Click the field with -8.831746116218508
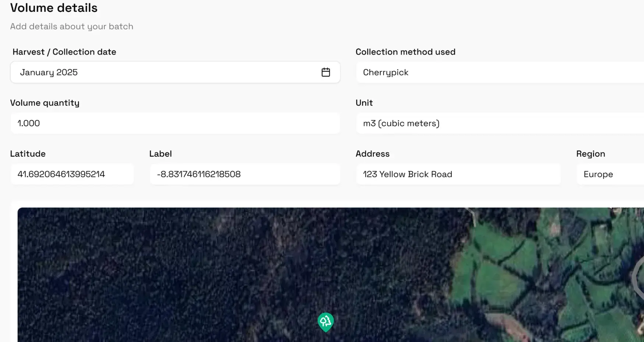This screenshot has height=342, width=644. 245,174
